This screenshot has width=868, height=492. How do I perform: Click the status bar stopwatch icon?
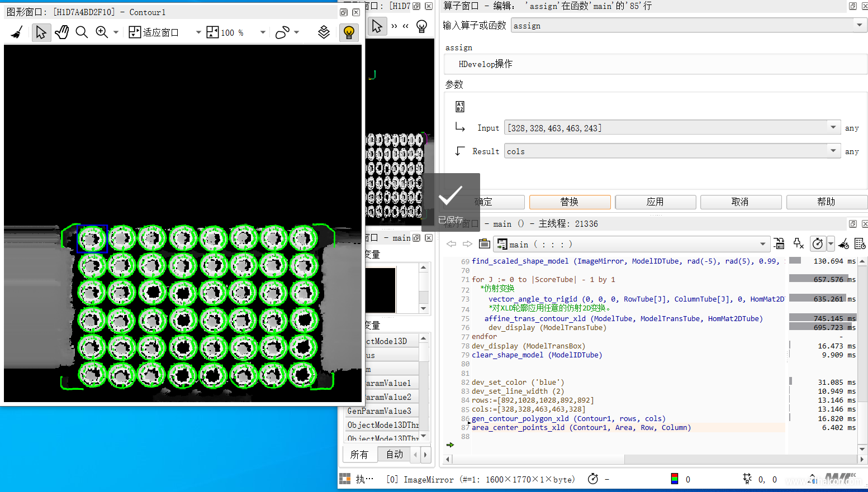click(593, 479)
